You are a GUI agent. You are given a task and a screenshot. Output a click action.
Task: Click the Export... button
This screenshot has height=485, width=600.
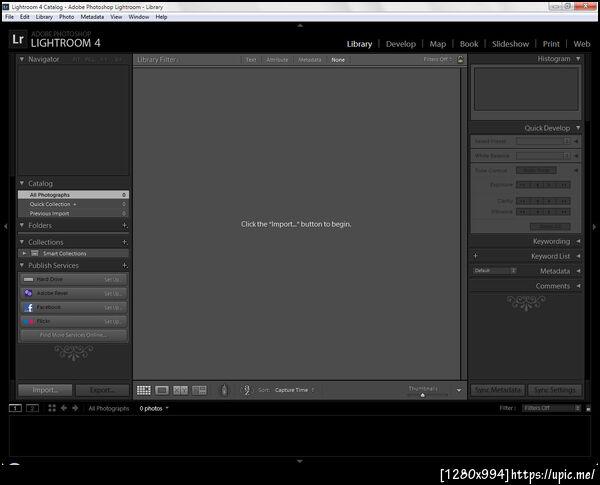pos(102,390)
